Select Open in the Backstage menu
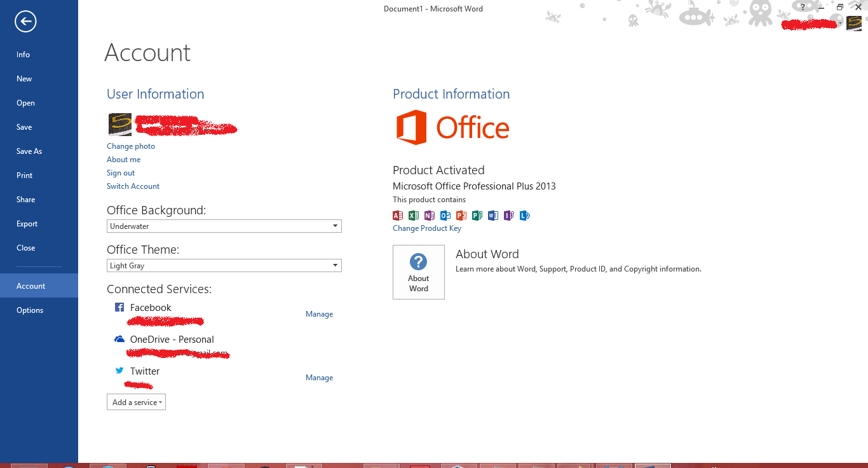This screenshot has height=468, width=868. (39, 103)
